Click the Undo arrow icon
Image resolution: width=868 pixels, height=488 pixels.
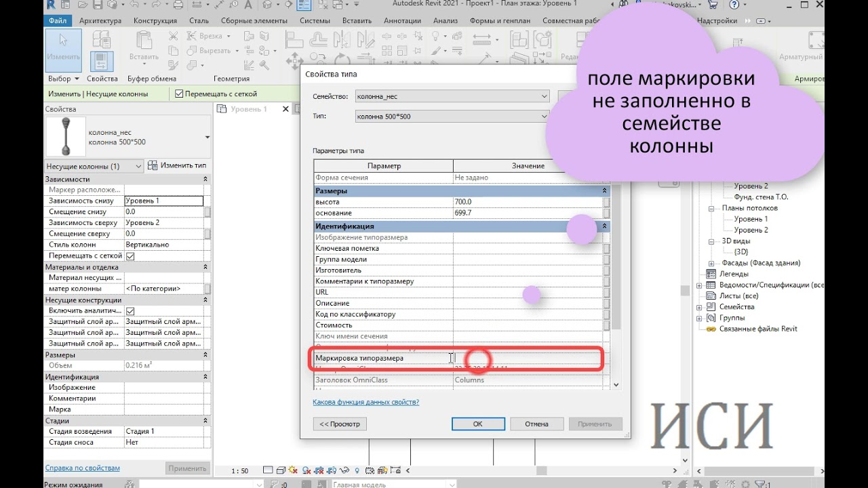134,5
